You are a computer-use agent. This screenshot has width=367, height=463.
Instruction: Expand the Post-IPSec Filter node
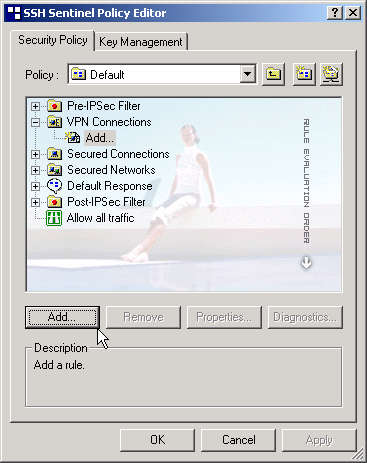click(x=35, y=202)
